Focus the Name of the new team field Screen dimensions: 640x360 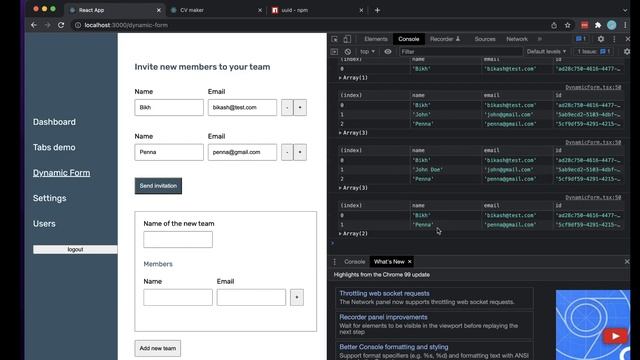(178, 240)
